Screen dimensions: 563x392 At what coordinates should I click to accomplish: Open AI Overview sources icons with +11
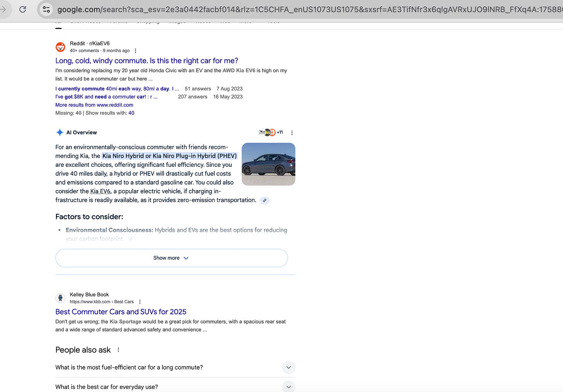271,132
